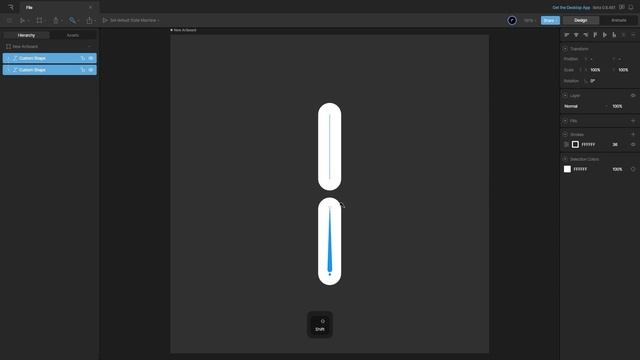Click Scale Y 100% field
This screenshot has height=360, width=640.
(x=623, y=70)
